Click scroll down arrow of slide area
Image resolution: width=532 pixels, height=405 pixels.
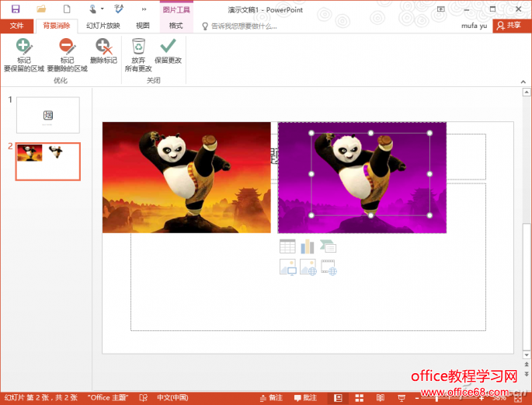point(527,355)
